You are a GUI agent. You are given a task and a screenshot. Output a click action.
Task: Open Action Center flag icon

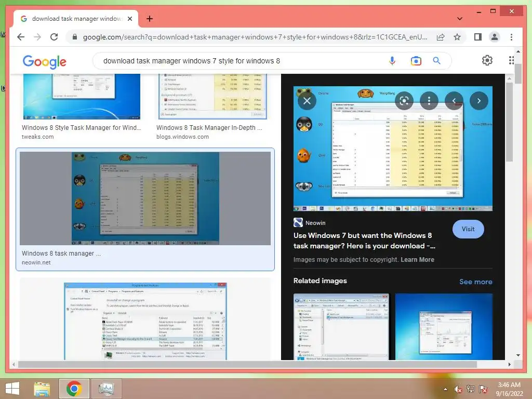coord(483,389)
